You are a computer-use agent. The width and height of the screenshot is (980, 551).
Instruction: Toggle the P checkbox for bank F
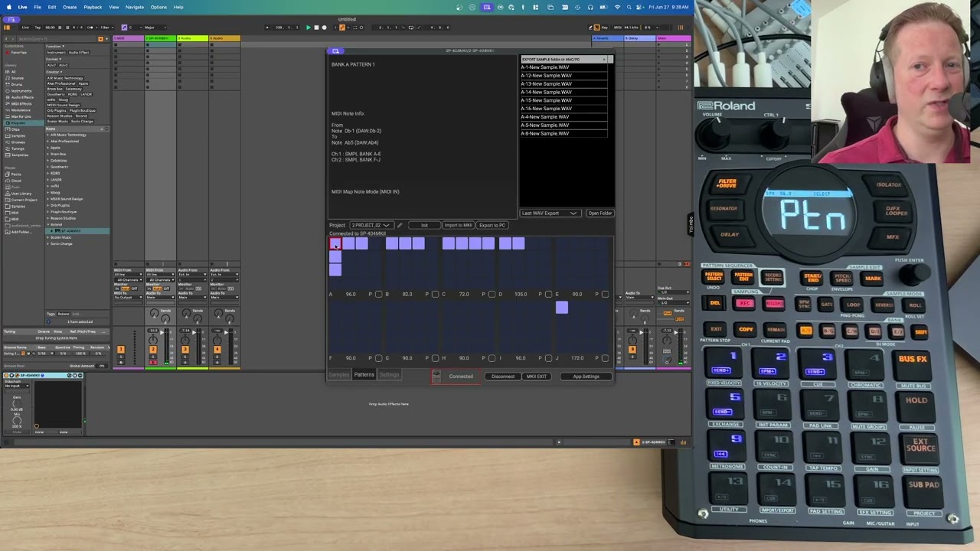(x=378, y=358)
